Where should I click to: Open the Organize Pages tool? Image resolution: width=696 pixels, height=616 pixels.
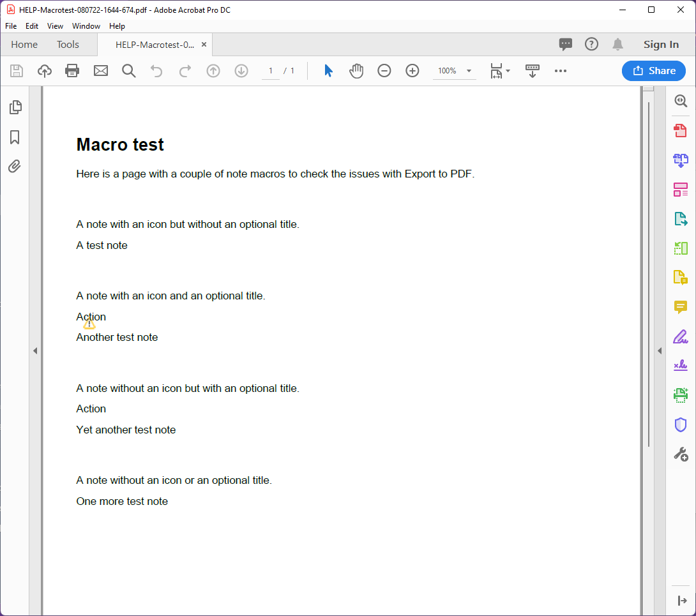(681, 190)
